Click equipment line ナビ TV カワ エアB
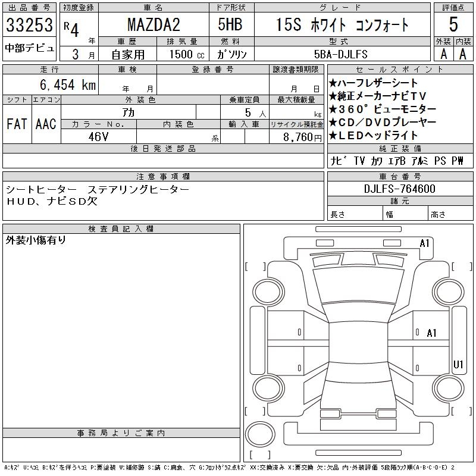Viewport: 476px width, 476px height. [368, 161]
